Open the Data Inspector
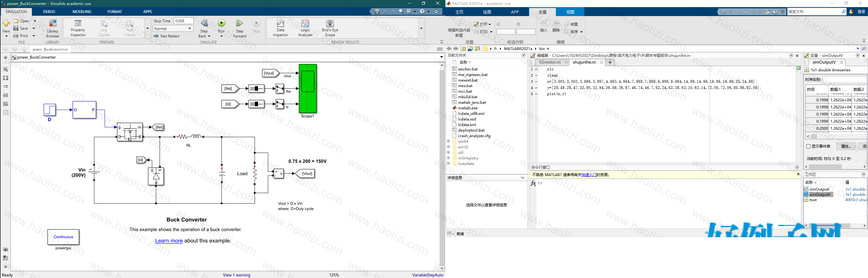 280,28
